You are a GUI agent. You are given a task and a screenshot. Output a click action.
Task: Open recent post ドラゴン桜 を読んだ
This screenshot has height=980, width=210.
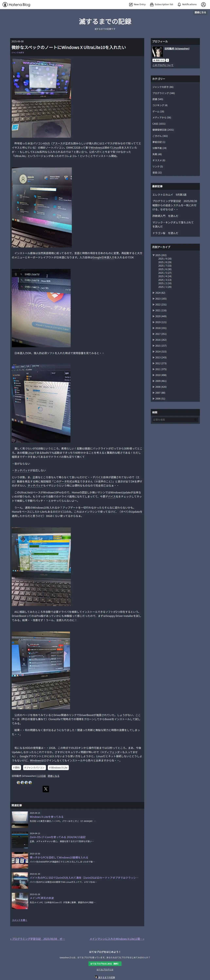[x=165, y=233]
